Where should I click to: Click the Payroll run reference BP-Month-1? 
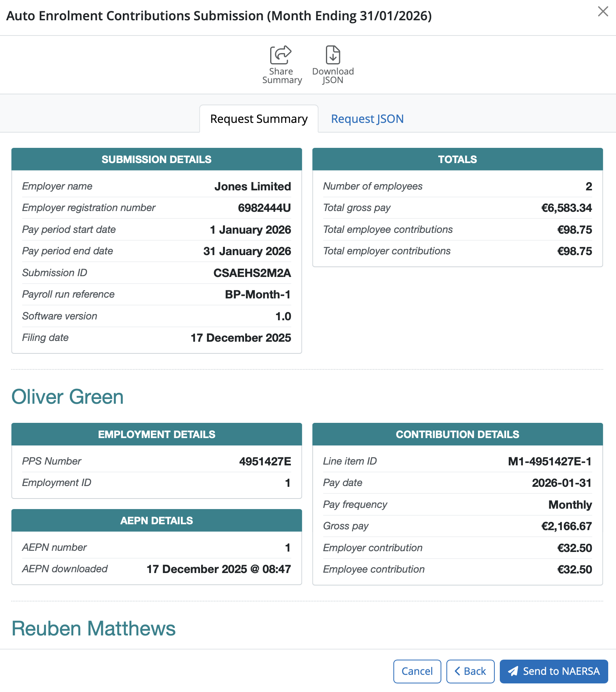click(258, 295)
